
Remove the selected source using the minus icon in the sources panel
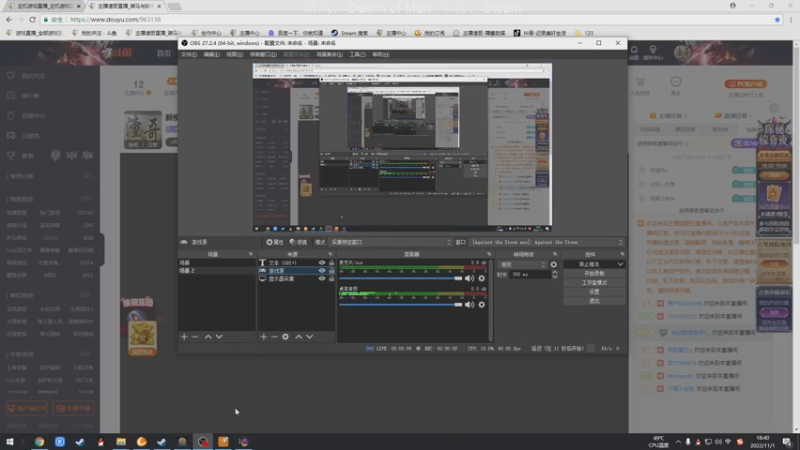(274, 337)
